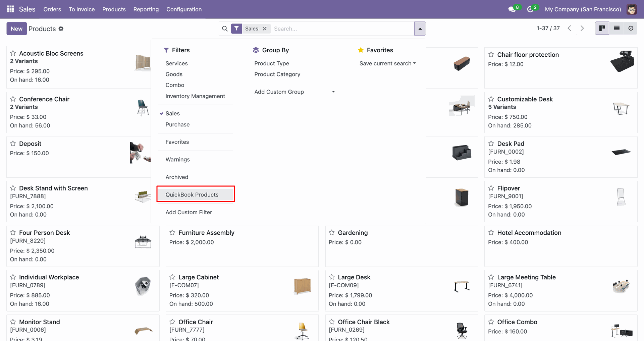This screenshot has height=341, width=644.
Task: Open the Add Custom Group dropdown
Action: click(x=294, y=92)
